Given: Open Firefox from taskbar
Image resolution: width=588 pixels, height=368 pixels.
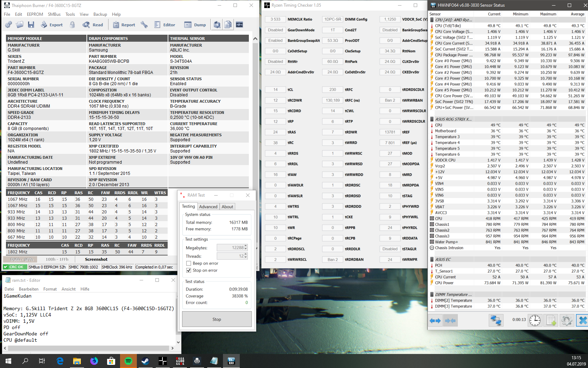Looking at the screenshot, I should point(94,361).
